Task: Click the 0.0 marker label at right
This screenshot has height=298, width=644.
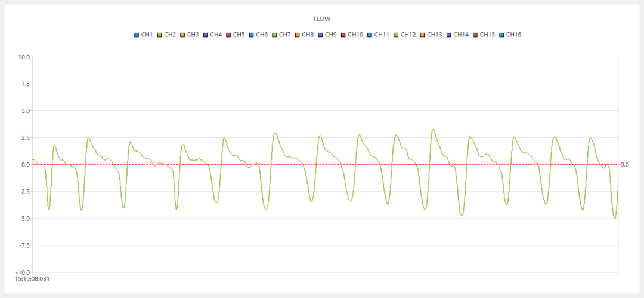Action: [624, 165]
